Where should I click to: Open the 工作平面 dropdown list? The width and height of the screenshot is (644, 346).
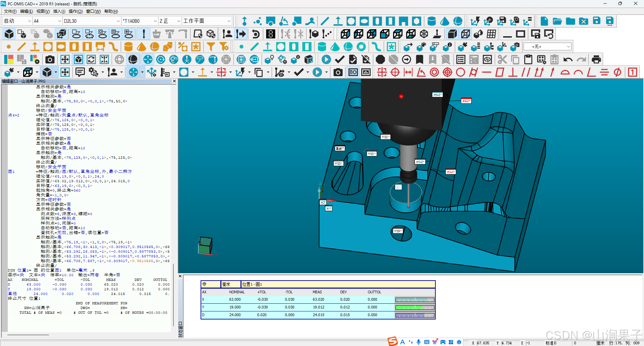229,21
